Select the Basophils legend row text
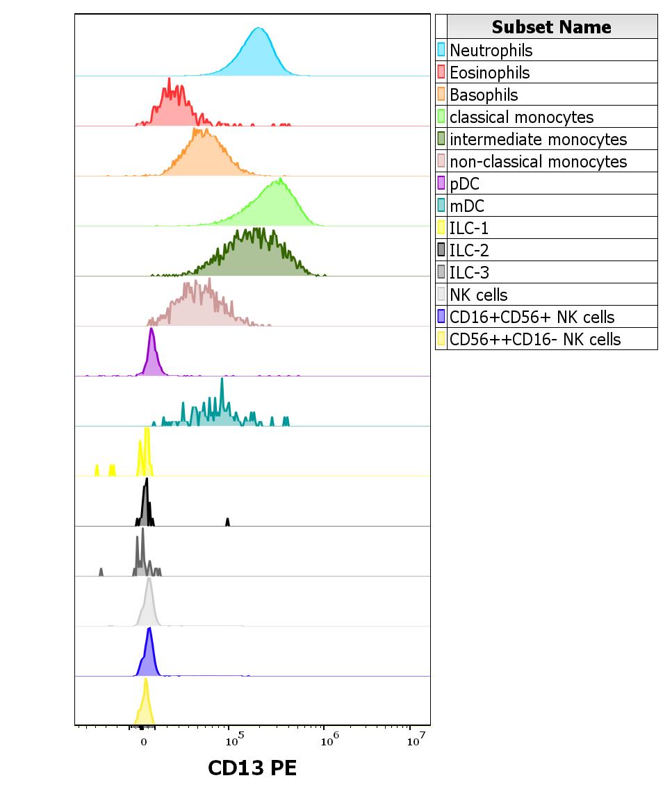Image resolution: width=672 pixels, height=794 pixels. click(x=484, y=95)
